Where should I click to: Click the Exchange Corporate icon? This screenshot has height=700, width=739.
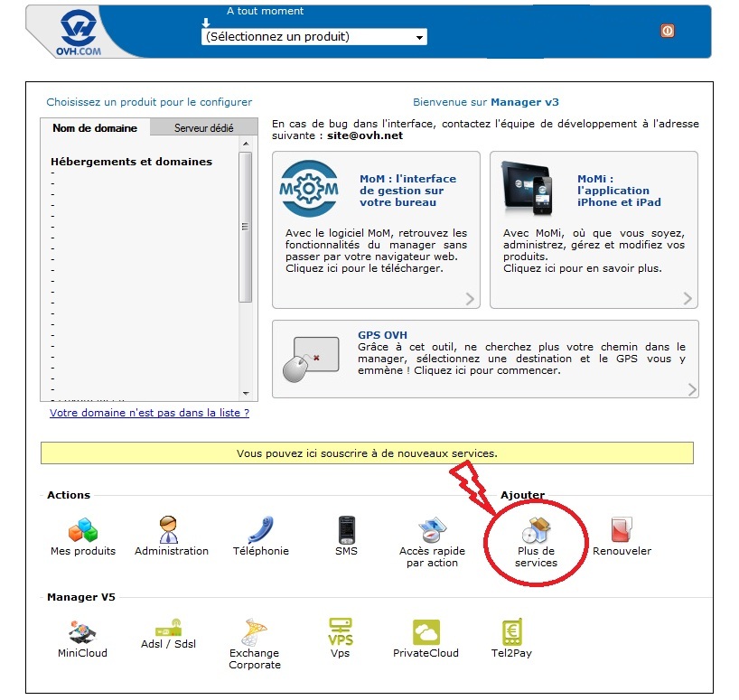tap(254, 631)
